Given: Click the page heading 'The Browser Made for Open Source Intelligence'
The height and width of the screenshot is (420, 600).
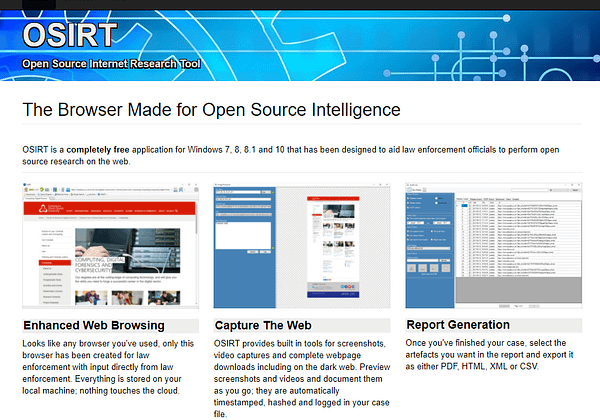Looking at the screenshot, I should pyautogui.click(x=211, y=109).
